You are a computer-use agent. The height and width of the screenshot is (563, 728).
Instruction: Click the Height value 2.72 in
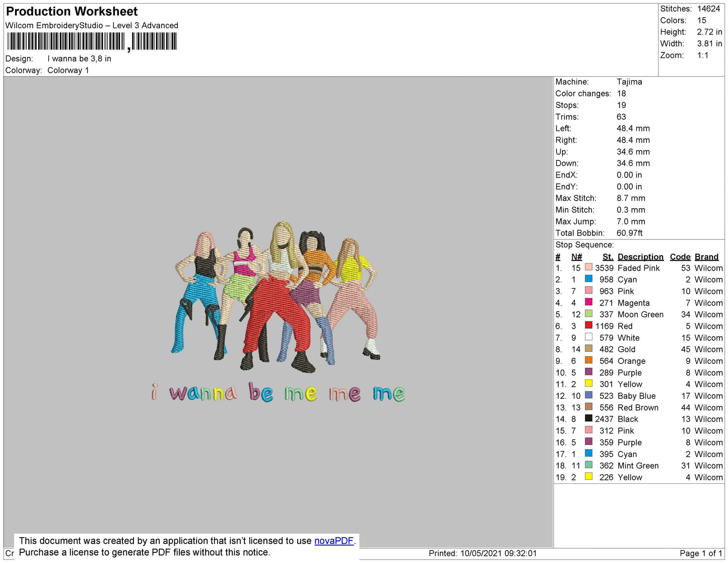709,32
